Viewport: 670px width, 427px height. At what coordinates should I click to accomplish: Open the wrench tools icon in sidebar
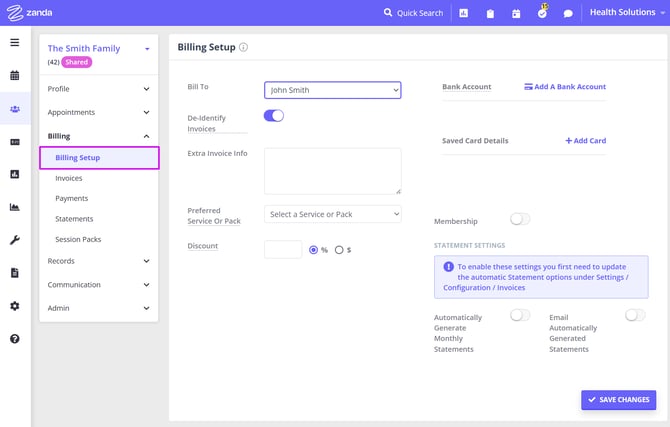pyautogui.click(x=15, y=240)
